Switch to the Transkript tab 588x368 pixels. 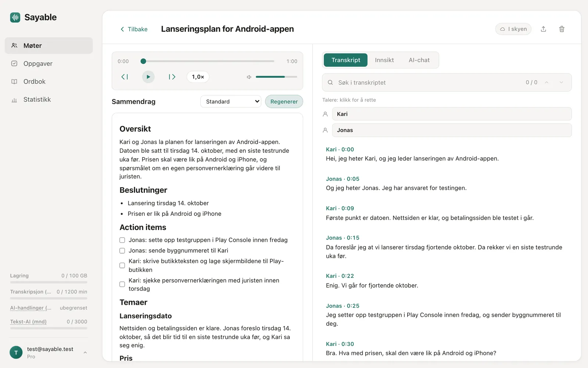[346, 60]
